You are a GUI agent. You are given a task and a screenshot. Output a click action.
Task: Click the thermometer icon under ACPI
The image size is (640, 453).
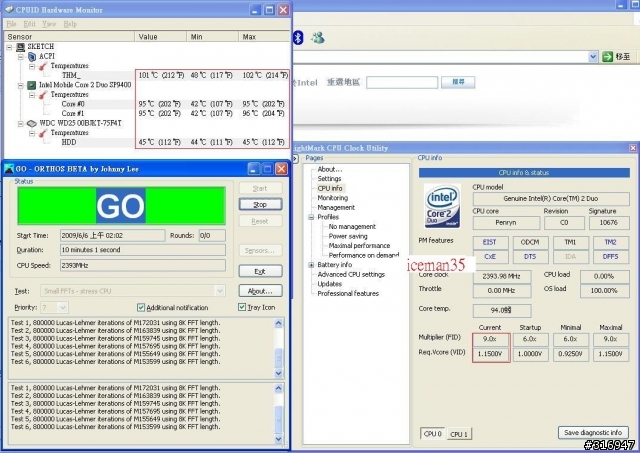(43, 66)
